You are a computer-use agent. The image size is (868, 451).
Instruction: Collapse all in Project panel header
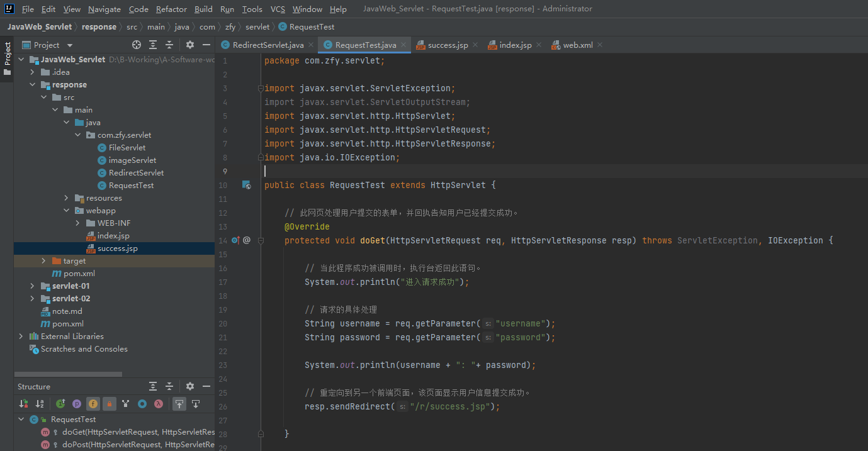169,45
